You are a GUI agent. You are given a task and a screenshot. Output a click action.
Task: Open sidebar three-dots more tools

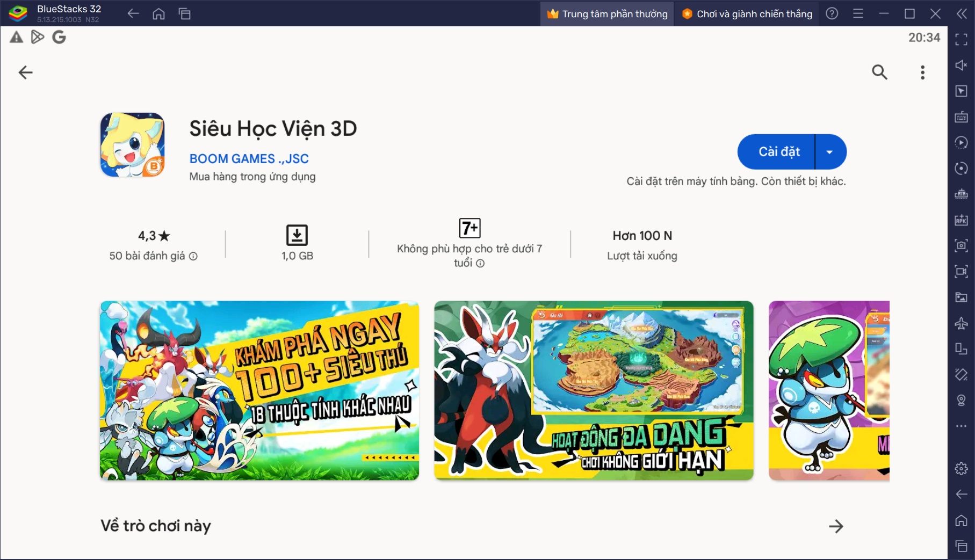(961, 426)
